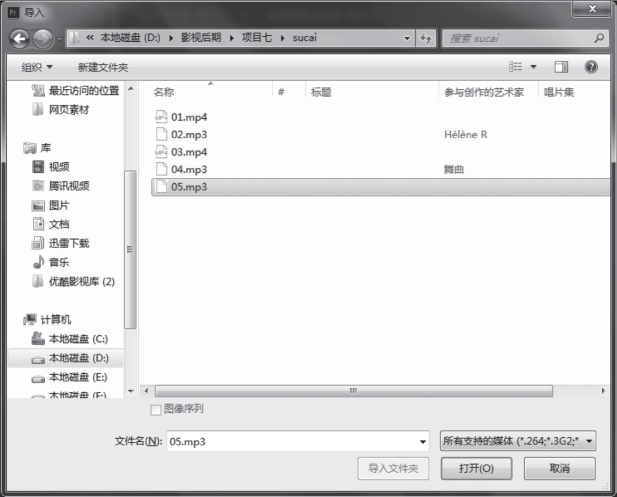This screenshot has width=617, height=497.
Task: Click the 舞曲 artist cell
Action: tap(454, 169)
